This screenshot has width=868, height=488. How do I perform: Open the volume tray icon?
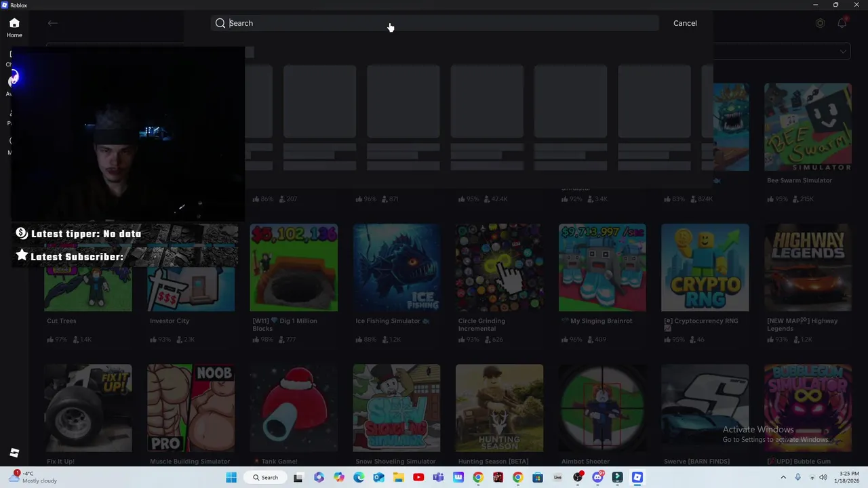(823, 477)
